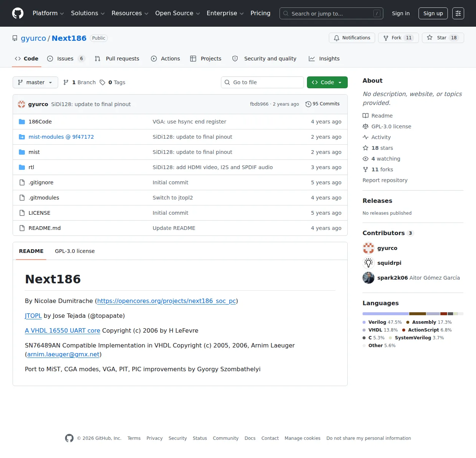The width and height of the screenshot is (476, 458).
Task: Click the Pricing link
Action: pyautogui.click(x=260, y=13)
